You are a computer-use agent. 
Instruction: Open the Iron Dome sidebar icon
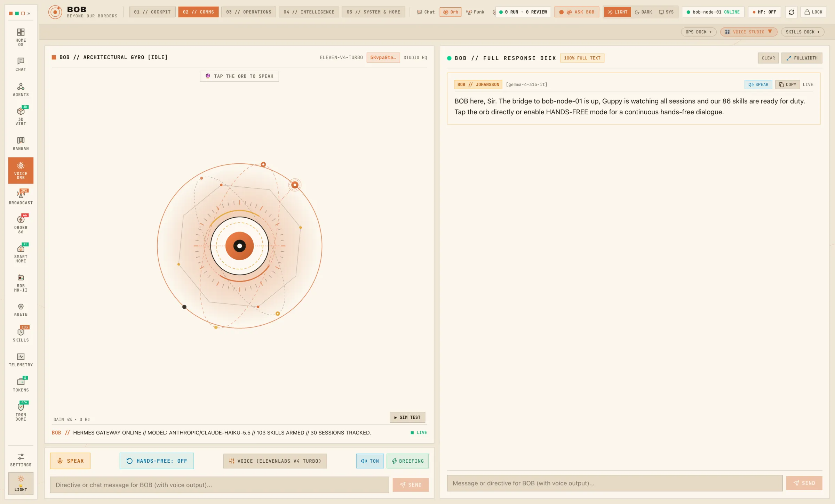coord(21,412)
